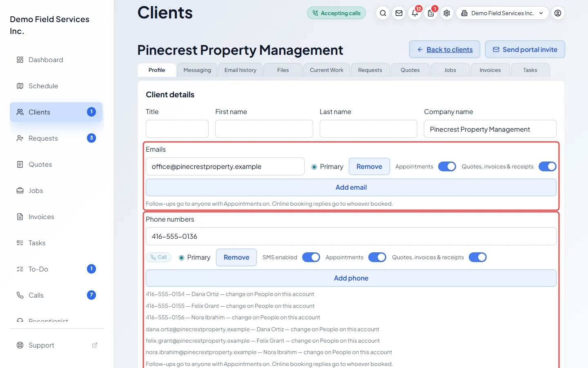Open clipboard icon with 1 badge

point(431,13)
